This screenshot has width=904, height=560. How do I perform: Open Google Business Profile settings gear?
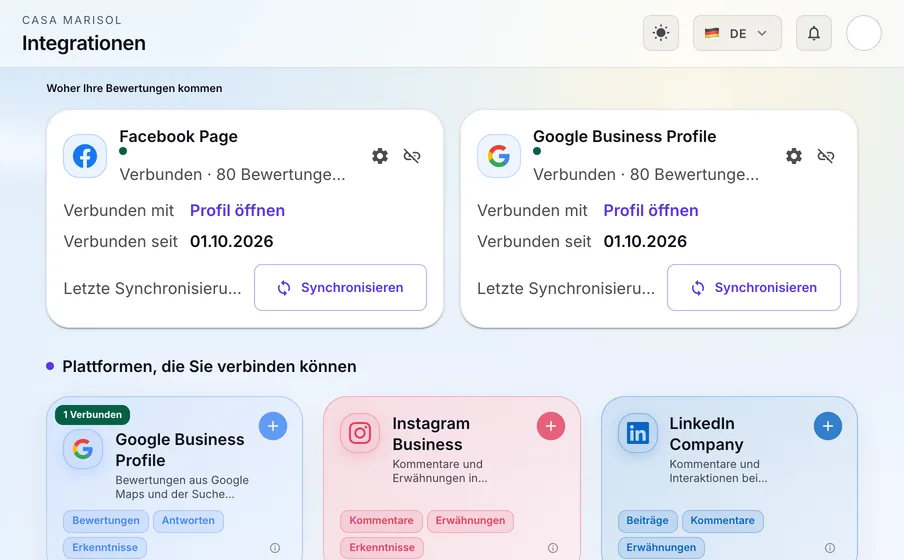point(794,156)
